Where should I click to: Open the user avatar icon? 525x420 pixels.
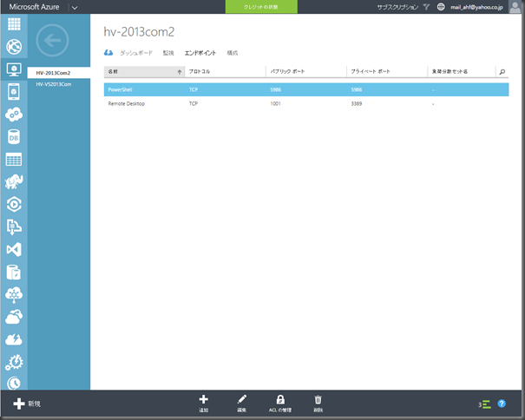tap(515, 7)
